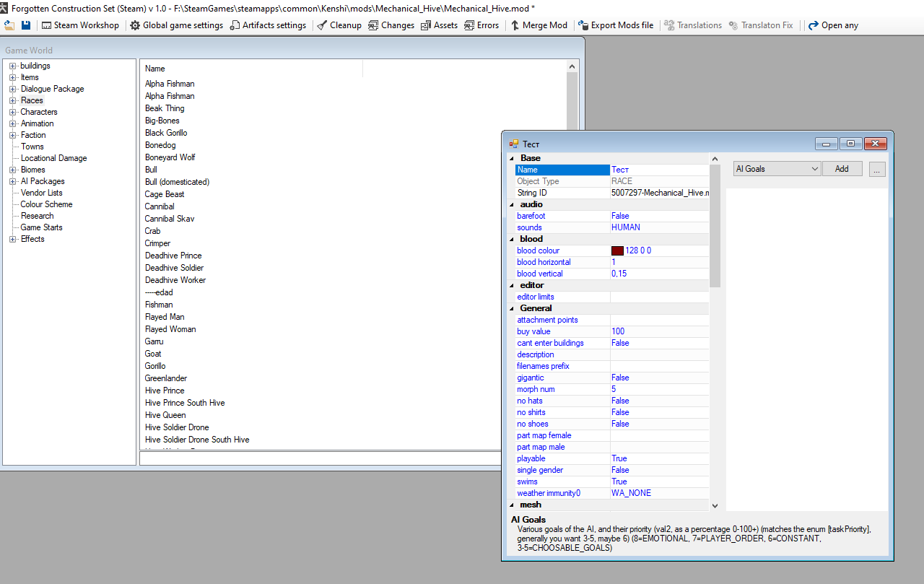Image resolution: width=924 pixels, height=584 pixels.
Task: Select the 'barefoot' False property value
Action: (x=620, y=216)
